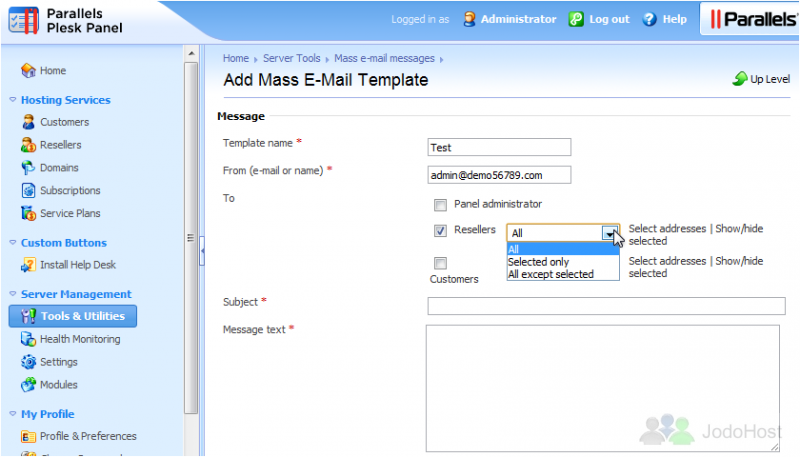Open Subscriptions in the sidebar menu
Viewport: 800px width, 457px height.
(x=70, y=190)
